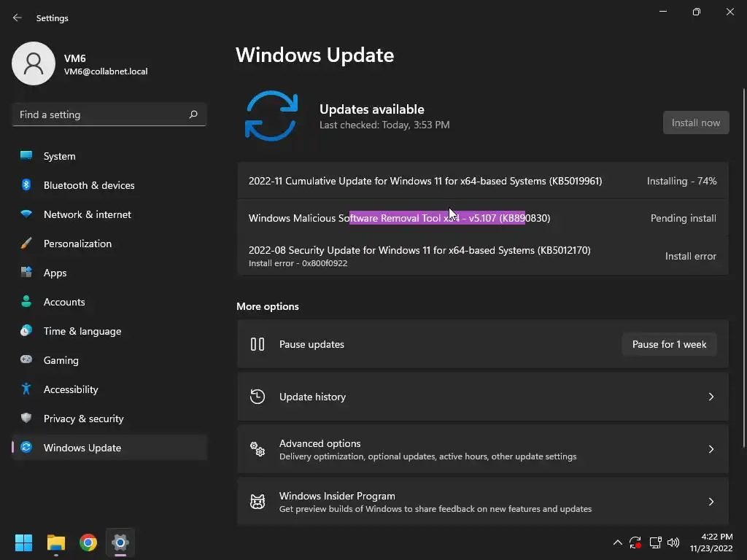Click the page vertical scrollbar
The height and width of the screenshot is (560, 747).
tap(744, 268)
